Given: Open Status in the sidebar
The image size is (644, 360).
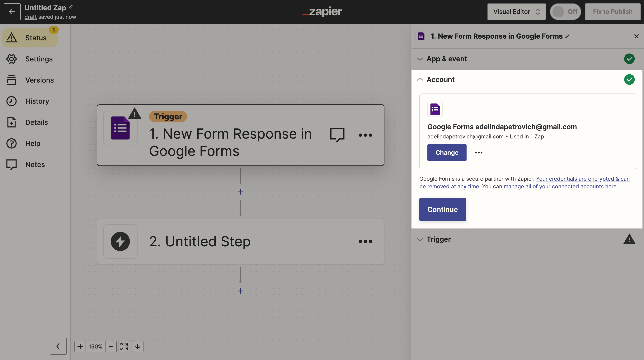Looking at the screenshot, I should (x=30, y=38).
